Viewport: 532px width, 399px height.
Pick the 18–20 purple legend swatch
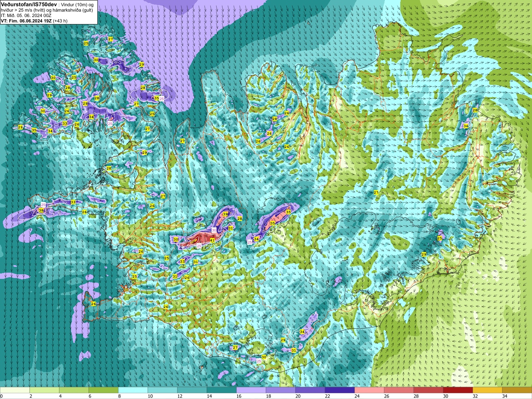tap(281, 390)
